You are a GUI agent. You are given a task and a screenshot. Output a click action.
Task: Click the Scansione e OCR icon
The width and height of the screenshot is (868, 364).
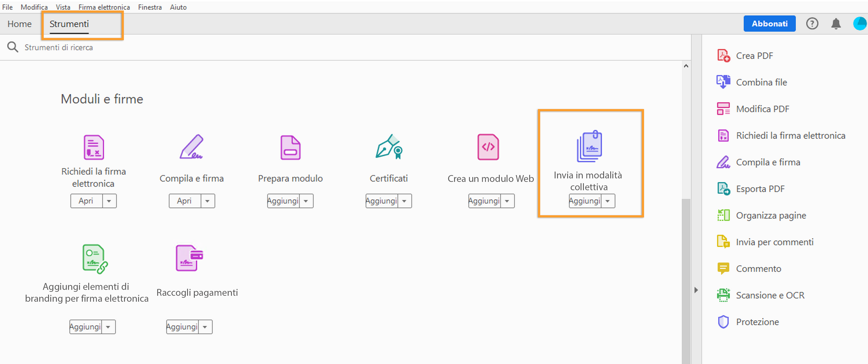tap(723, 295)
